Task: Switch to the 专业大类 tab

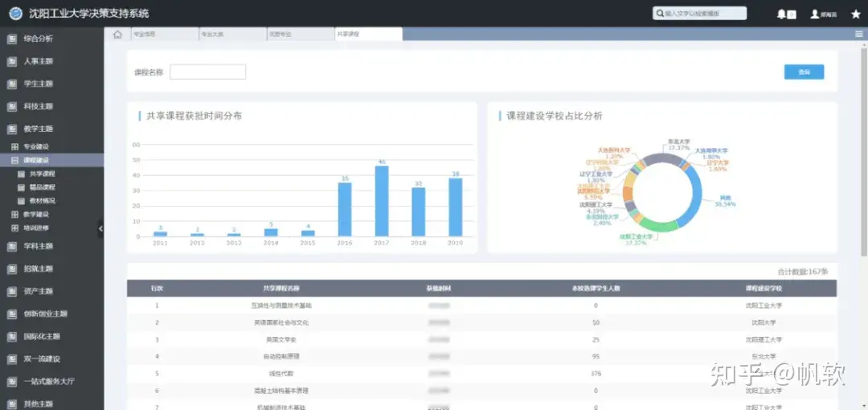Action: click(232, 35)
